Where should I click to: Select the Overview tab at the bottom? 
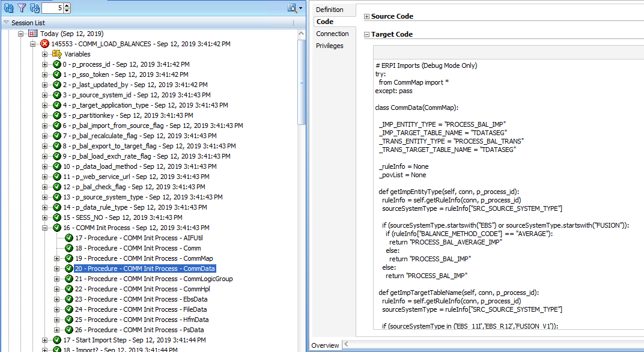(x=325, y=345)
